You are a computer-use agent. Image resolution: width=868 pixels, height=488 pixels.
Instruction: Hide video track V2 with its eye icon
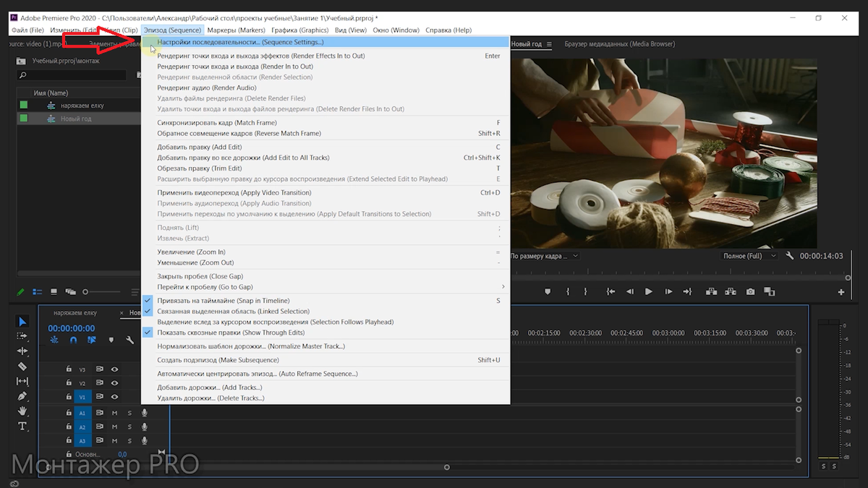click(115, 382)
